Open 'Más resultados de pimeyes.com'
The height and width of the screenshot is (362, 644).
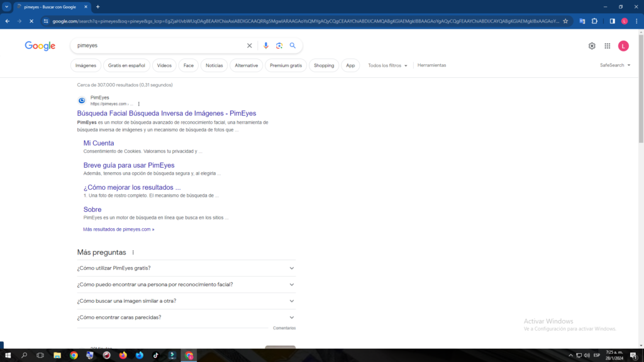(119, 229)
